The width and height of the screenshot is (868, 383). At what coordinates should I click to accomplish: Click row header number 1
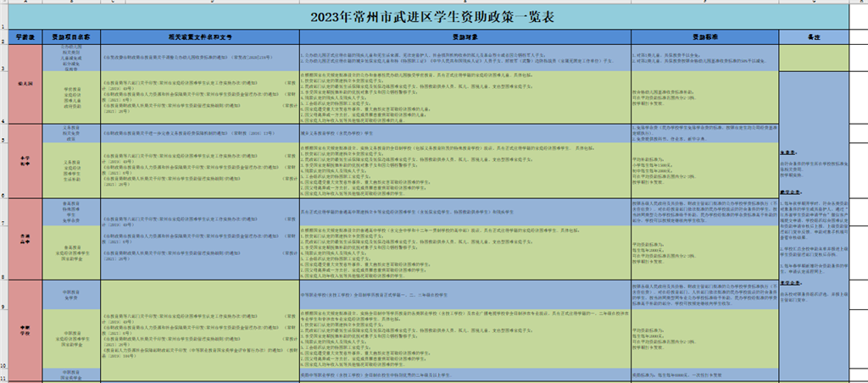[x=4, y=17]
